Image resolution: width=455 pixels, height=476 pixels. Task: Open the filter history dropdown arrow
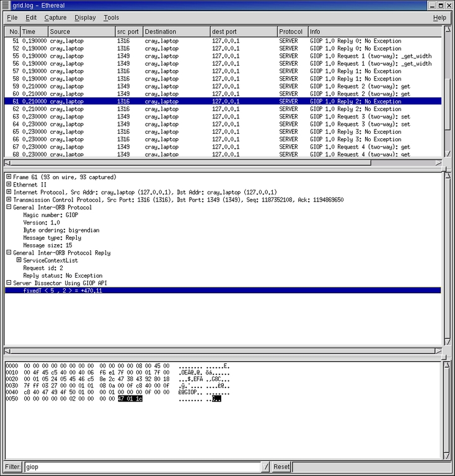click(x=265, y=467)
